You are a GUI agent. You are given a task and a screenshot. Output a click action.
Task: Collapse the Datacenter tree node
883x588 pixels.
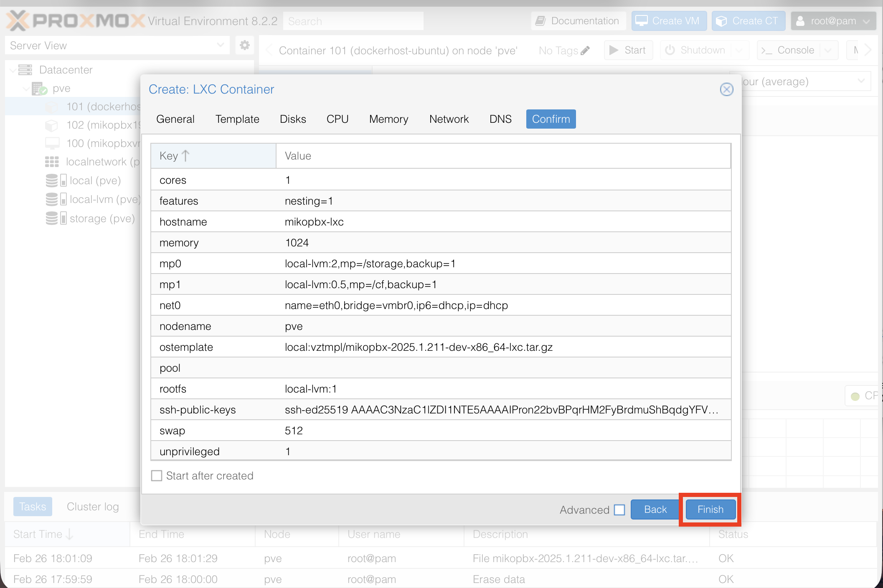13,70
